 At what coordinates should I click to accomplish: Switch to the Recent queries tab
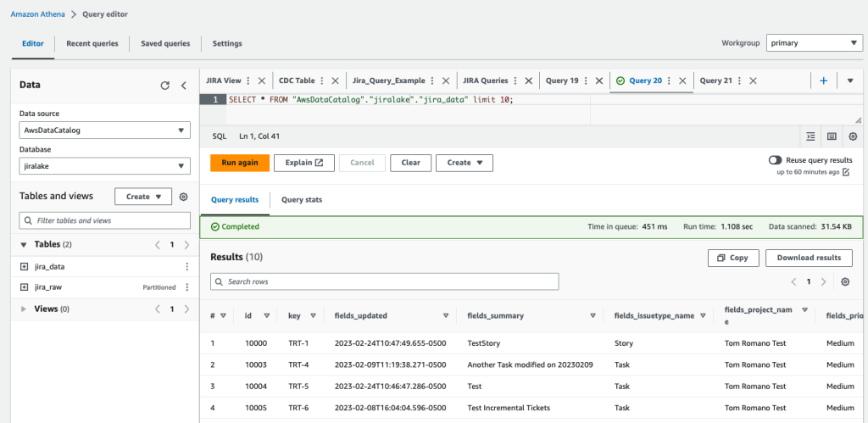92,43
